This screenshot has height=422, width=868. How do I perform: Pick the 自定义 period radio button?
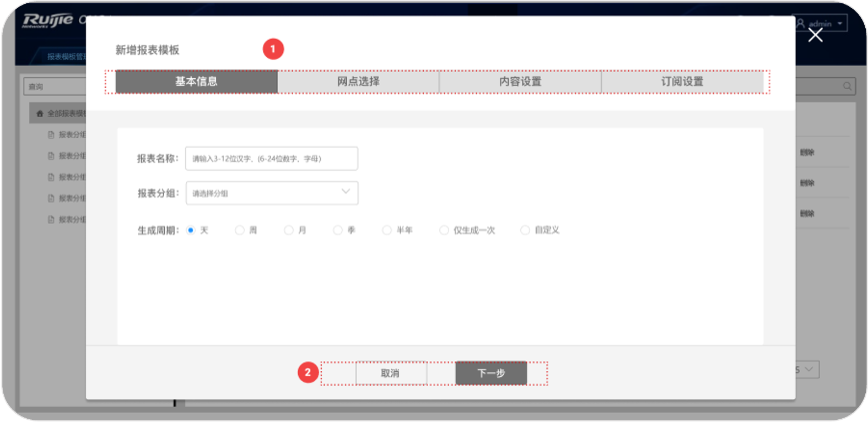click(x=525, y=230)
